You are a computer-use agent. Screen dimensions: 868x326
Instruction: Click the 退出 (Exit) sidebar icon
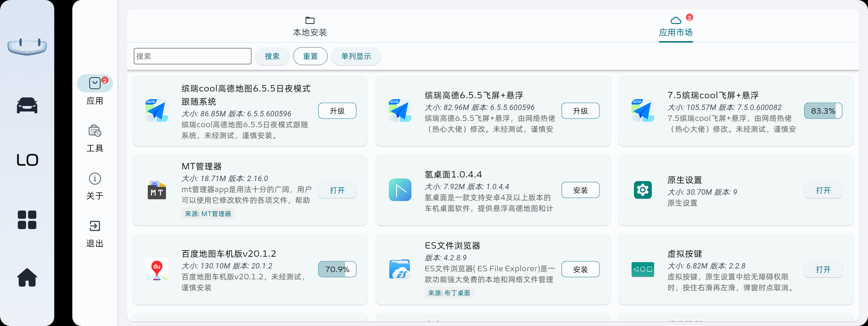[95, 226]
